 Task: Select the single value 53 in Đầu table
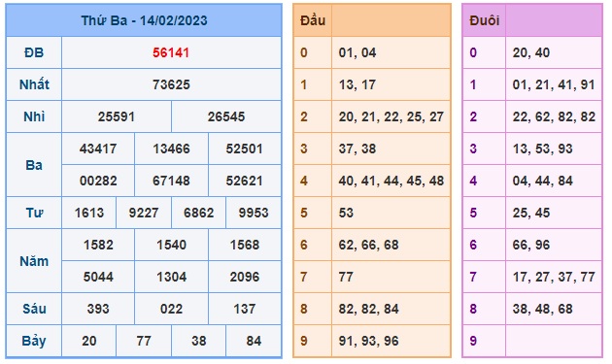pyautogui.click(x=346, y=213)
